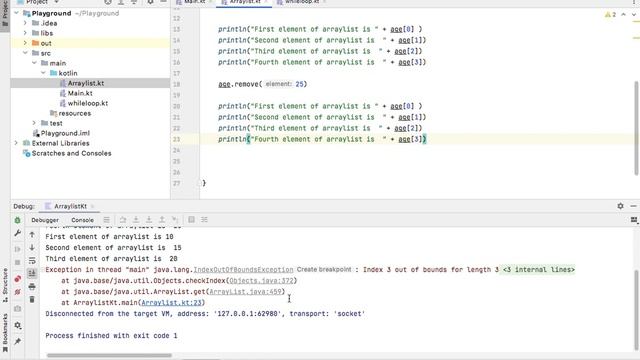Viewport: 640px width, 360px height.
Task: Click the thread dump camera icon
Action: (17, 309)
